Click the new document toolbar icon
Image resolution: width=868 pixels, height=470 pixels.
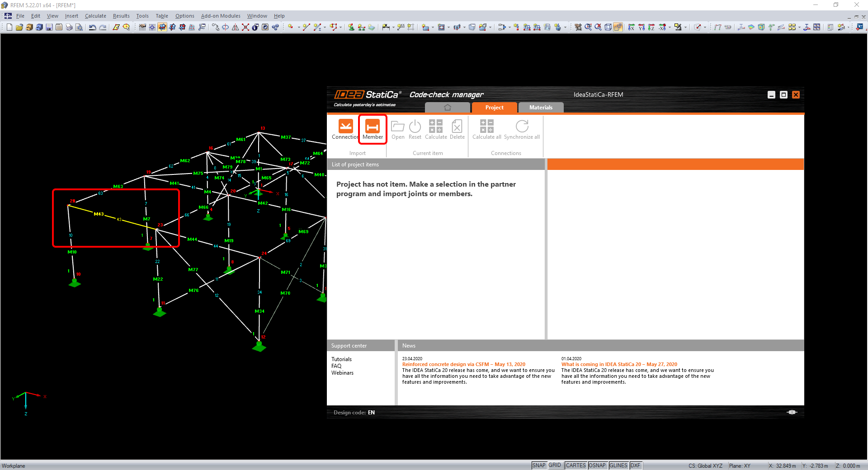[x=9, y=27]
